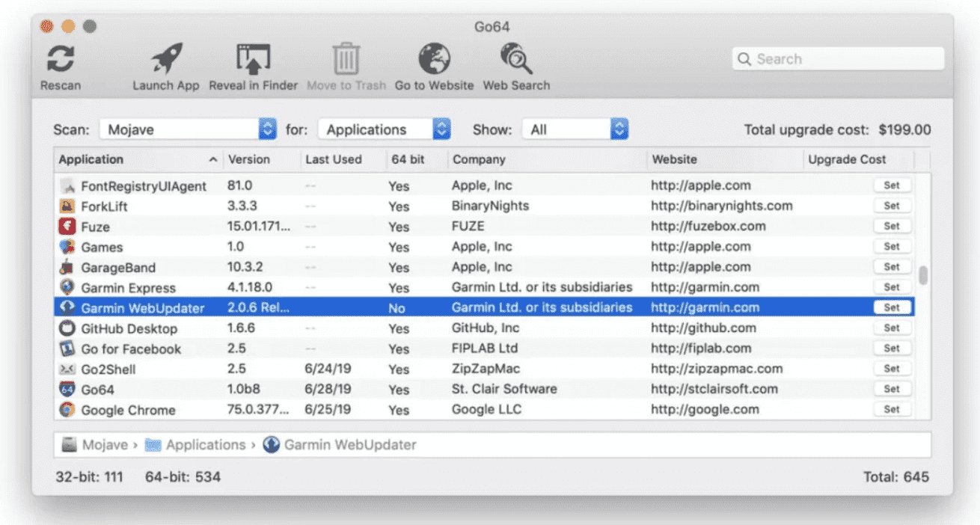
Task: Click Mojave in the path bar
Action: point(105,444)
